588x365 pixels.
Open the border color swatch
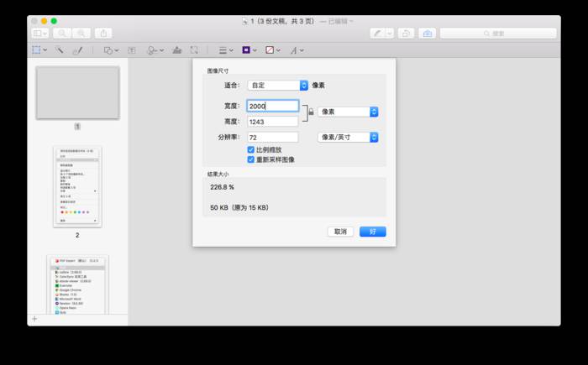point(246,50)
